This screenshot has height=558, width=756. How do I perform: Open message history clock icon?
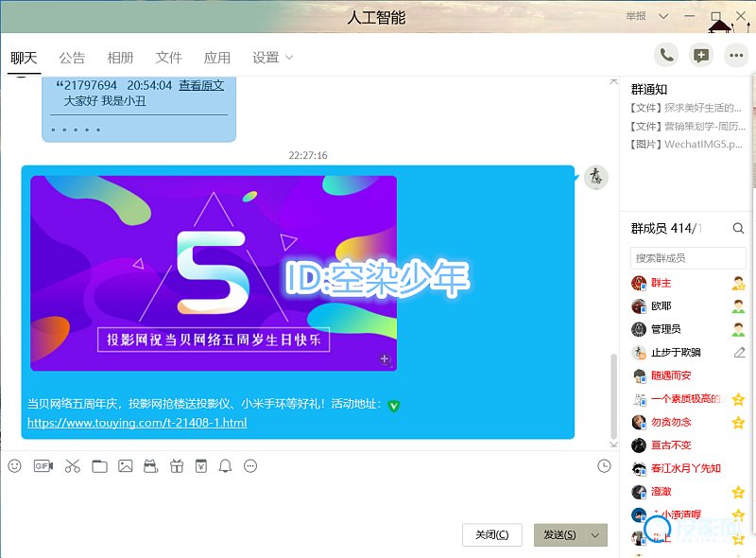(604, 466)
